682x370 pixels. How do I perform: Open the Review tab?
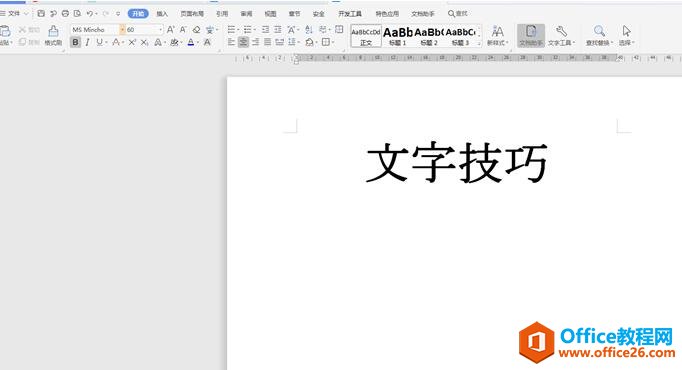click(246, 13)
